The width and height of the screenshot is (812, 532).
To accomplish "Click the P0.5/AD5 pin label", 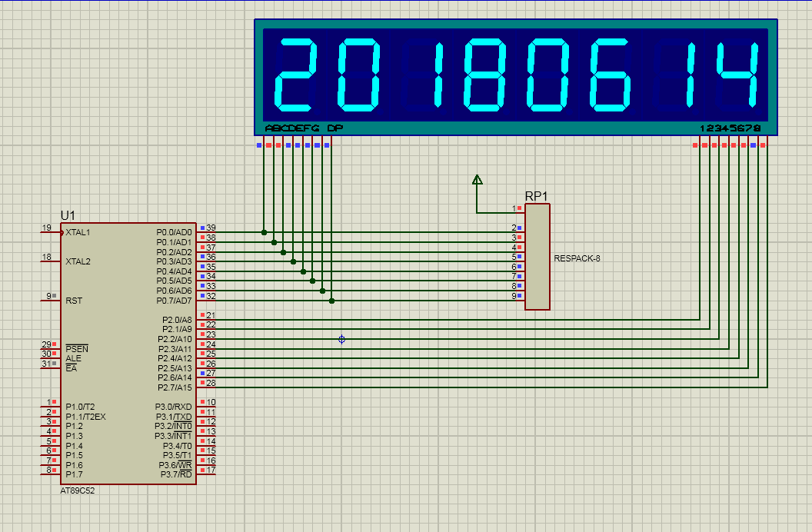I will (x=174, y=281).
